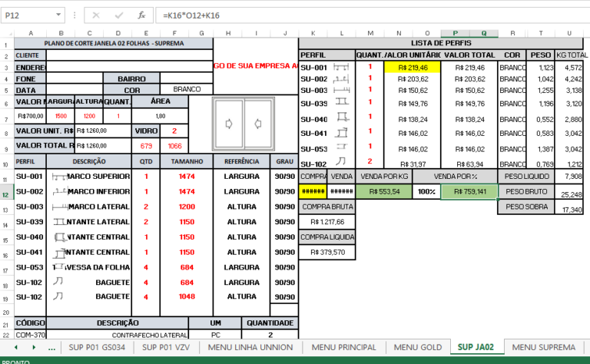Click the confirm checkmark in formula bar
The height and width of the screenshot is (364, 590).
pos(119,15)
